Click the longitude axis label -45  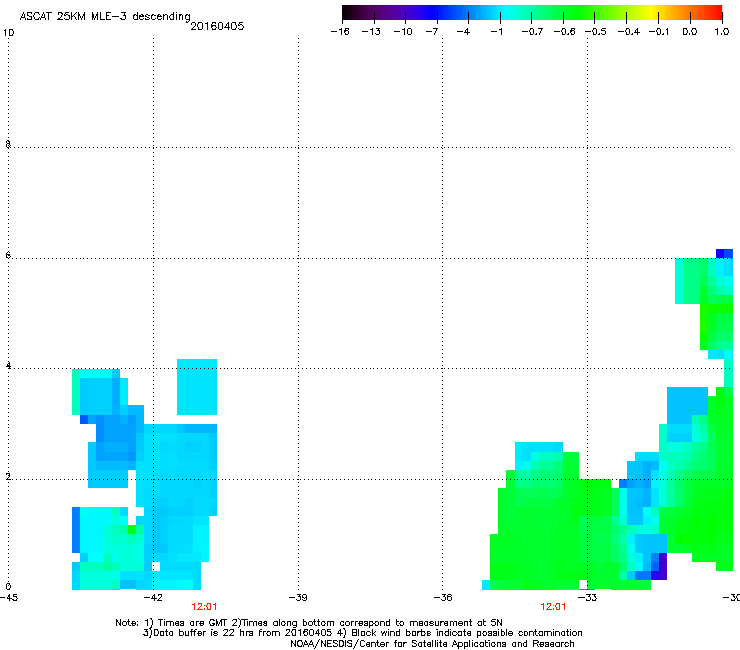click(8, 598)
